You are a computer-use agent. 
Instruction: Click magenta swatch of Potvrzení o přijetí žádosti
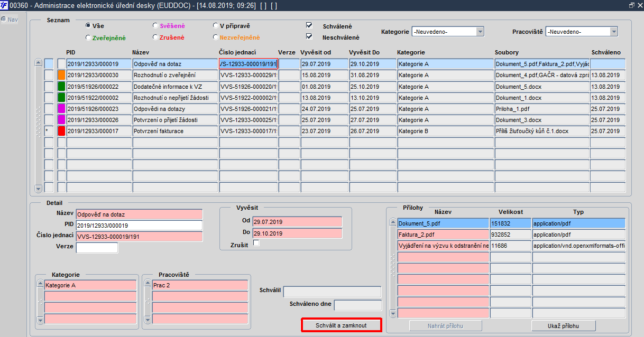tap(61, 119)
